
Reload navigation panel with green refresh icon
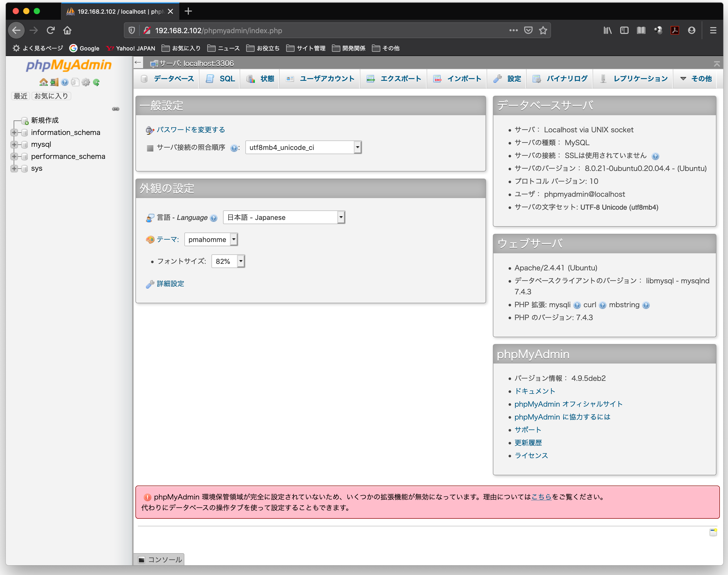point(96,82)
